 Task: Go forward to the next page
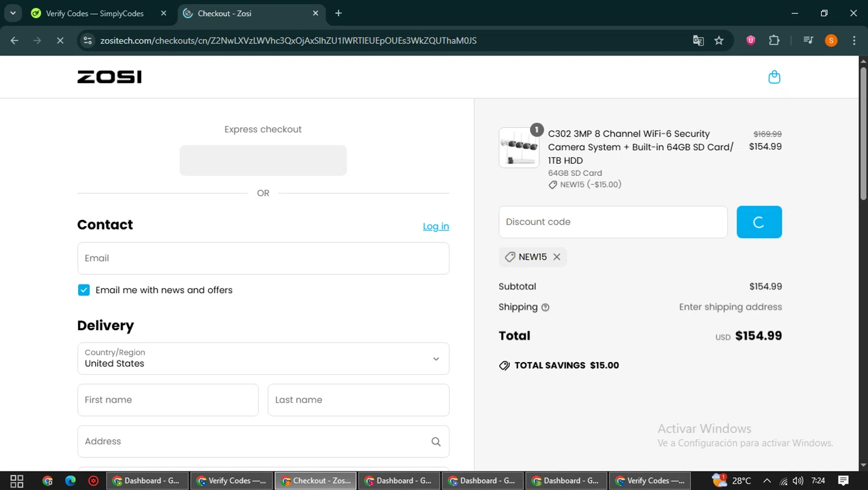(x=37, y=40)
